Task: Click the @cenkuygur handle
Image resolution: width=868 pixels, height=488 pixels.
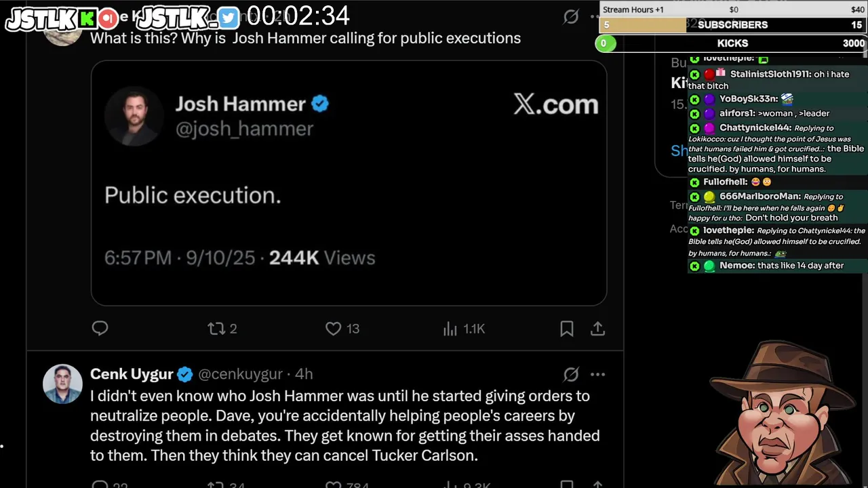Action: pos(240,374)
